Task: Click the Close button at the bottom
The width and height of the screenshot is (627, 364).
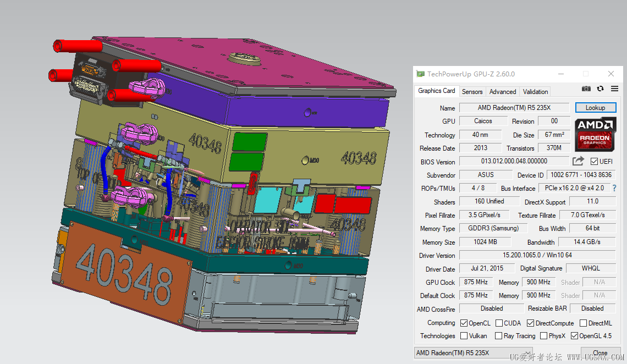Action: [x=600, y=353]
